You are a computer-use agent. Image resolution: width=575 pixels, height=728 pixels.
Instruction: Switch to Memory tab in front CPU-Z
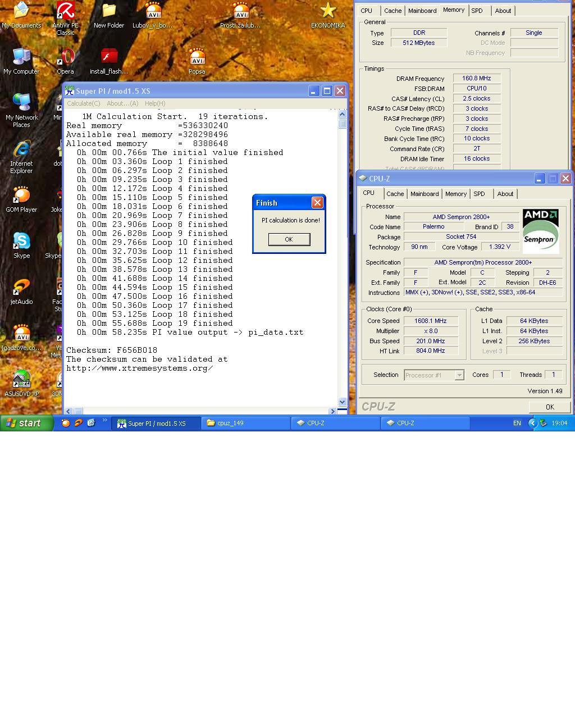pyautogui.click(x=456, y=194)
